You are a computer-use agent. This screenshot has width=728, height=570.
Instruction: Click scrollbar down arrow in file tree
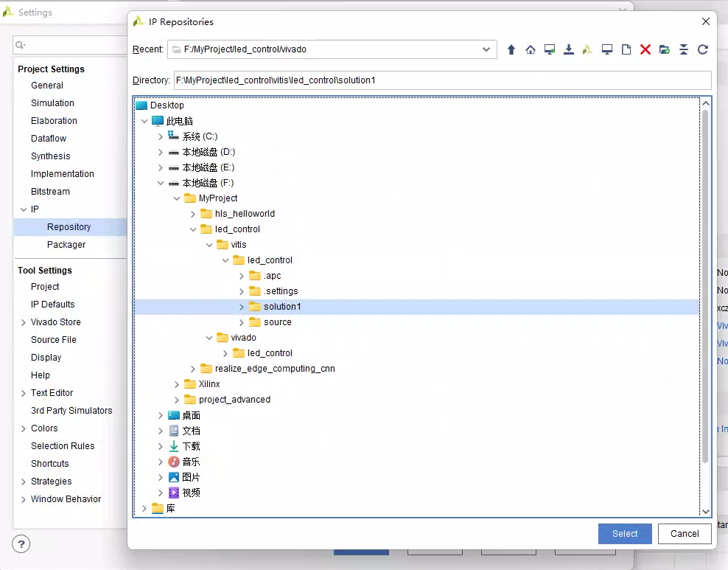706,512
